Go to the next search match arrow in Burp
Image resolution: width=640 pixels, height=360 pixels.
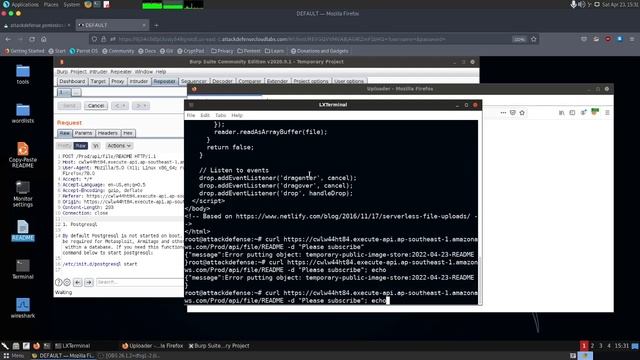[89, 282]
